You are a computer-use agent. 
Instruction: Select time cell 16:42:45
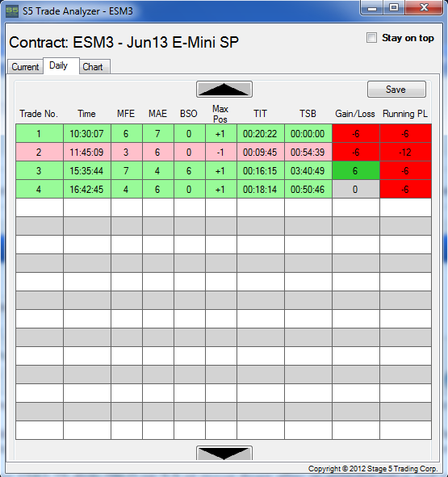coord(87,189)
